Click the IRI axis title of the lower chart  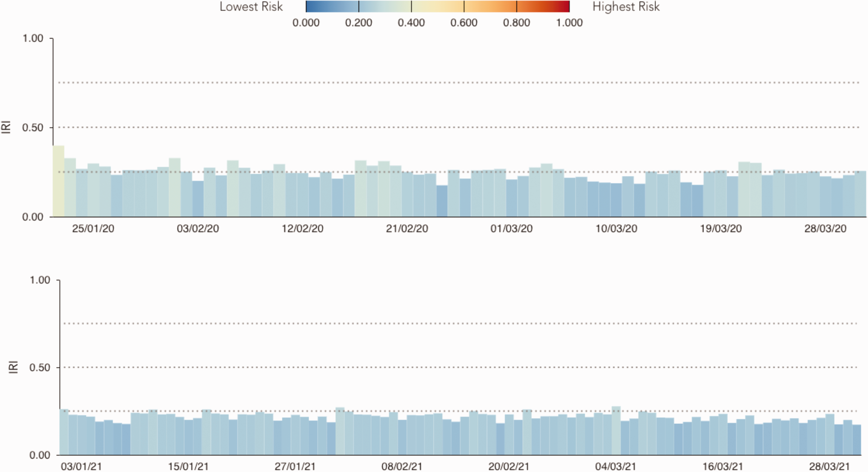point(13,367)
